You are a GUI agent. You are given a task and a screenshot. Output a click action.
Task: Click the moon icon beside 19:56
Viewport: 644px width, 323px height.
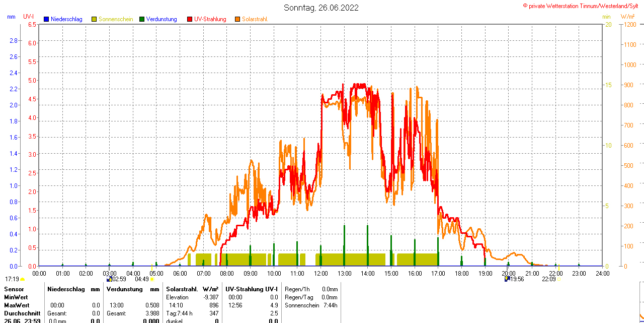click(507, 279)
